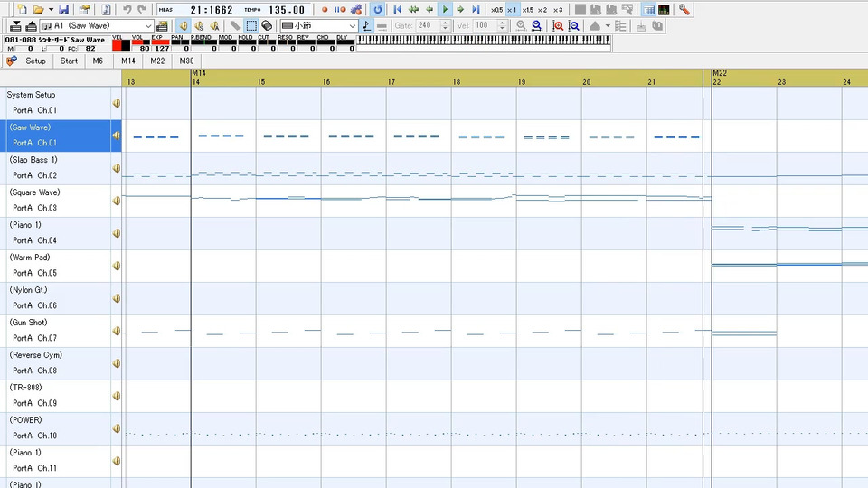Move to the previous track with down-arrow icon
Image resolution: width=868 pixels, height=488 pixels.
click(x=15, y=25)
